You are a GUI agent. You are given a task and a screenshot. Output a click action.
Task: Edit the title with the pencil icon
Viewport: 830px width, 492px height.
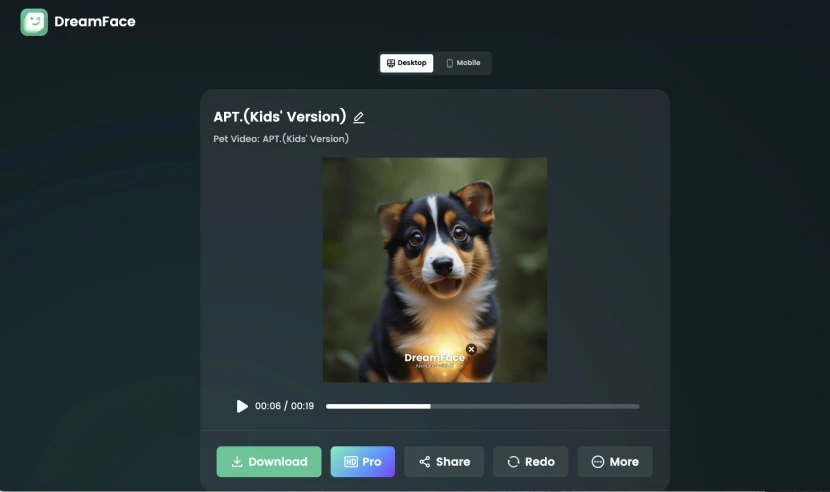tap(359, 117)
